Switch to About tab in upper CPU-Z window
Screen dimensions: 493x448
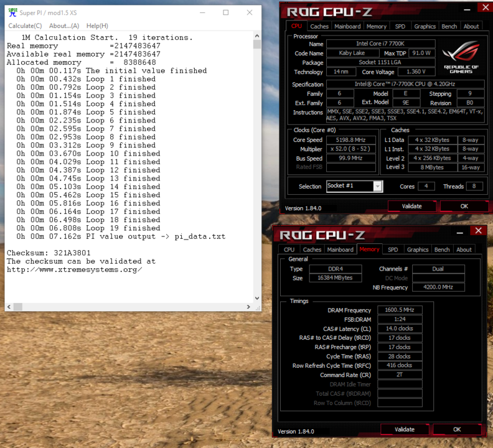point(471,26)
